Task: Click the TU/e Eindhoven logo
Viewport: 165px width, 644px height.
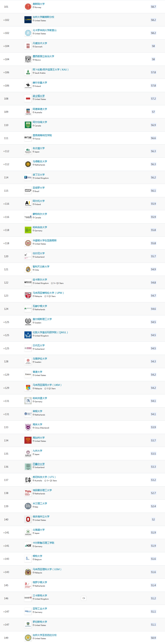Action: (28, 493)
